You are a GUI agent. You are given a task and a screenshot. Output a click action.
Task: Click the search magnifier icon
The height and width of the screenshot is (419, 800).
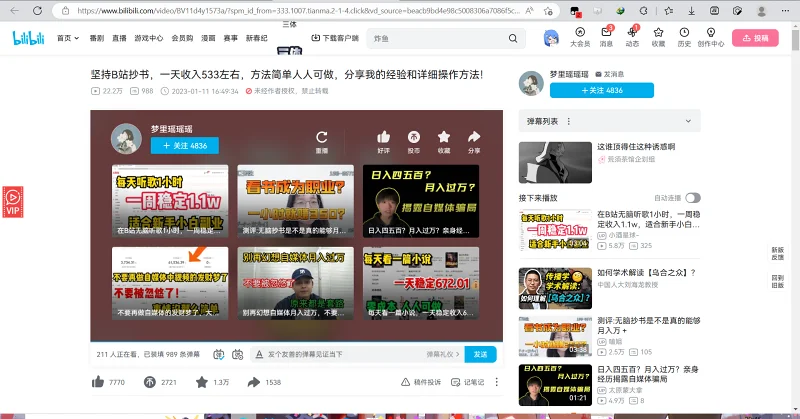513,38
